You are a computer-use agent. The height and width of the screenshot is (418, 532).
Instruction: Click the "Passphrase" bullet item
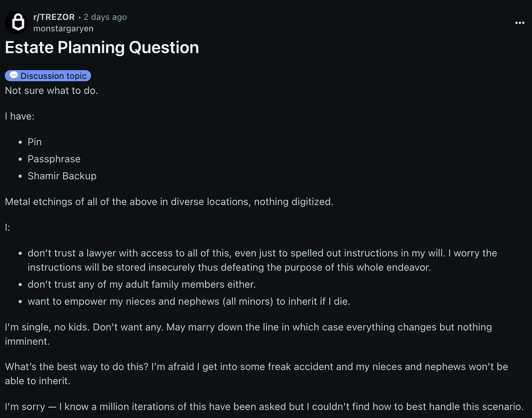pos(54,159)
